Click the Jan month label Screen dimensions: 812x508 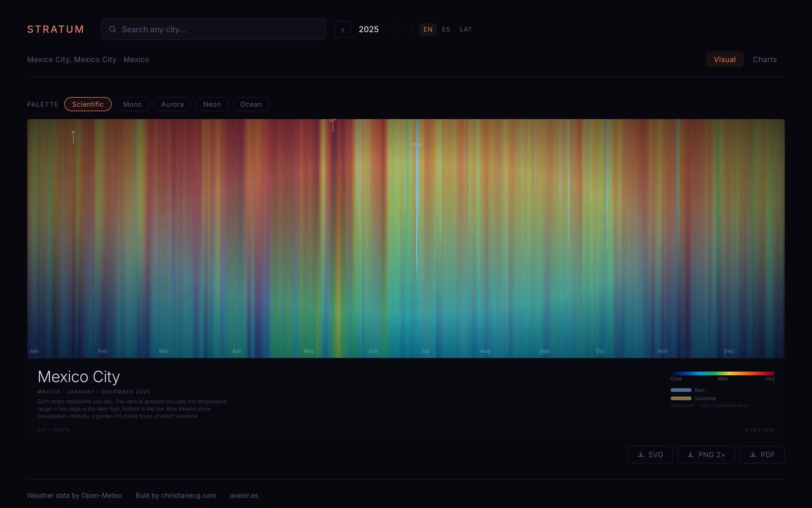click(34, 351)
